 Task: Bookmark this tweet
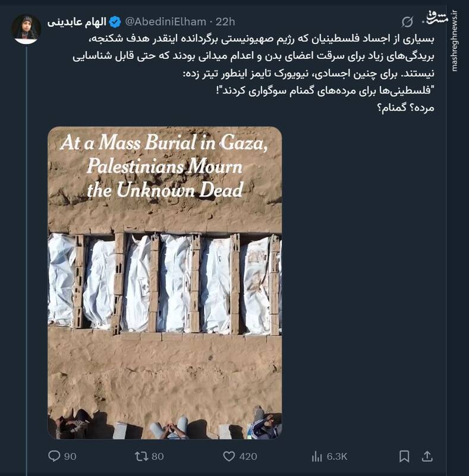pyautogui.click(x=404, y=456)
